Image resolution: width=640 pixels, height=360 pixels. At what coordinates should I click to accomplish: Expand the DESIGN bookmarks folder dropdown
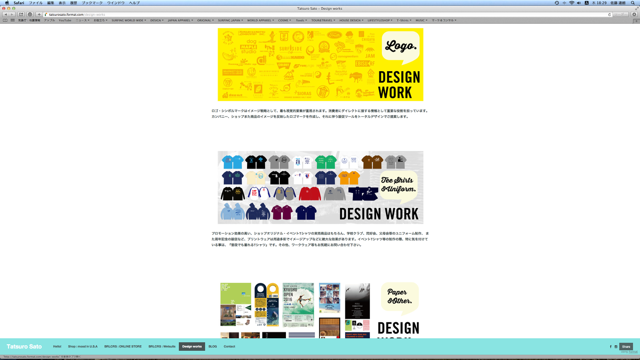pos(157,20)
